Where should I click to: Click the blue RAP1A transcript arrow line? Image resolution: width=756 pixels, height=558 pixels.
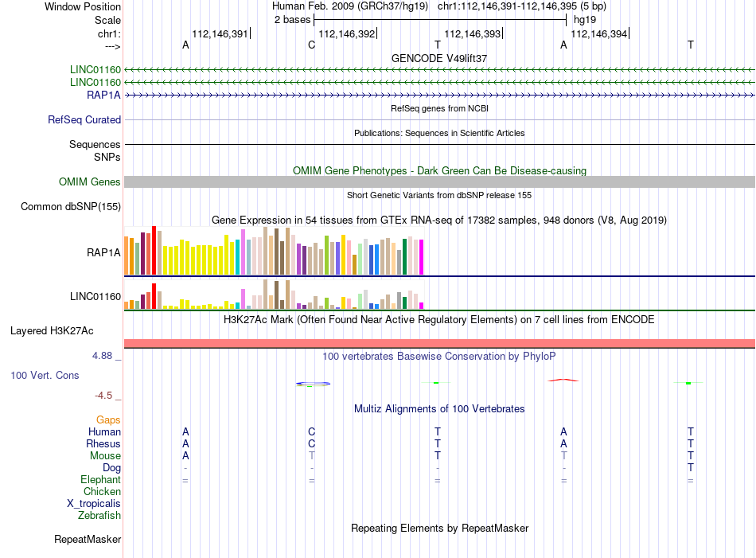click(x=440, y=95)
